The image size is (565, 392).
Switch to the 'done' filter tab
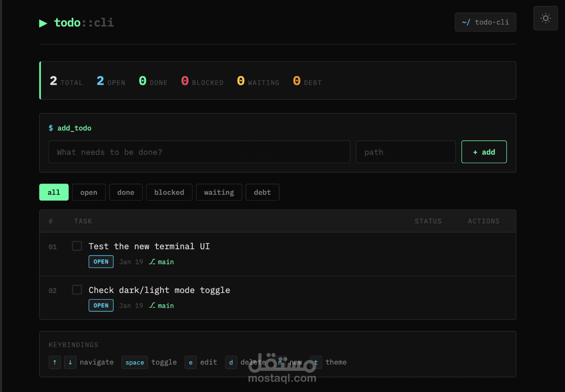point(126,192)
